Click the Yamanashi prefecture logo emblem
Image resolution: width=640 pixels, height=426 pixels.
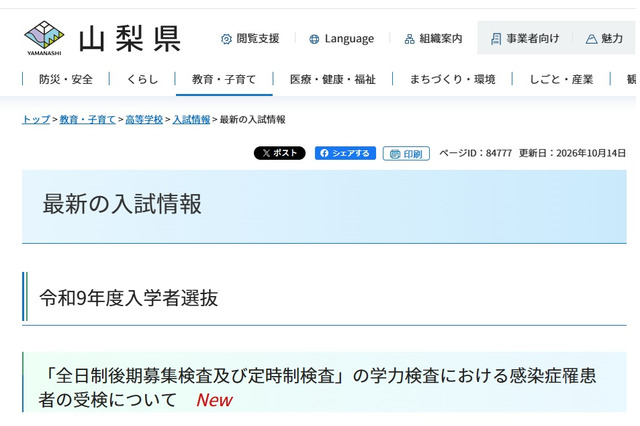pyautogui.click(x=44, y=38)
